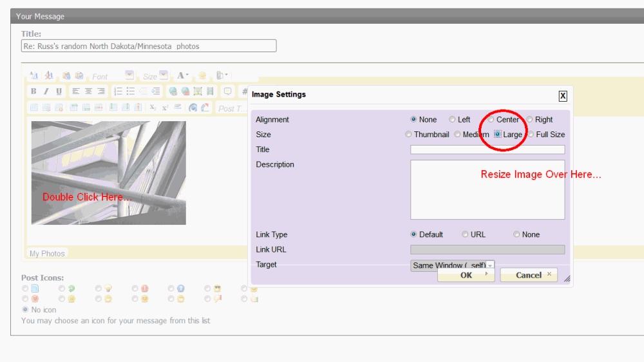Select Center alignment radio button
644x362 pixels.
(x=491, y=119)
